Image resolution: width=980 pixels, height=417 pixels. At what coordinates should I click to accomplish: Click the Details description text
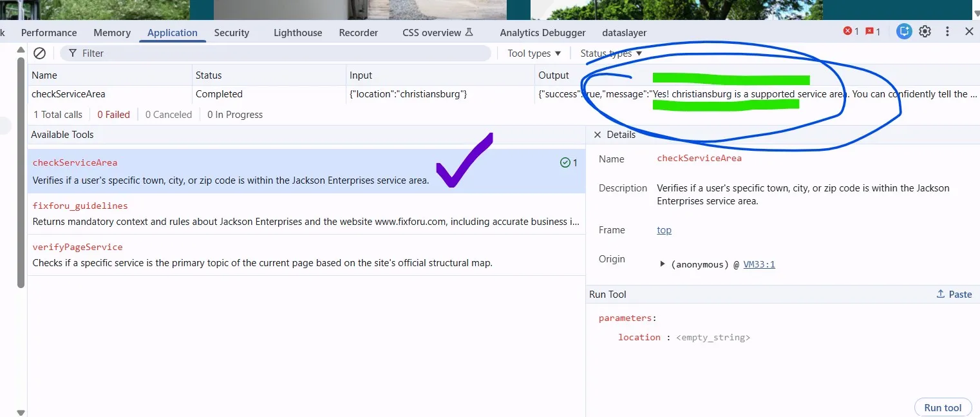pos(803,195)
